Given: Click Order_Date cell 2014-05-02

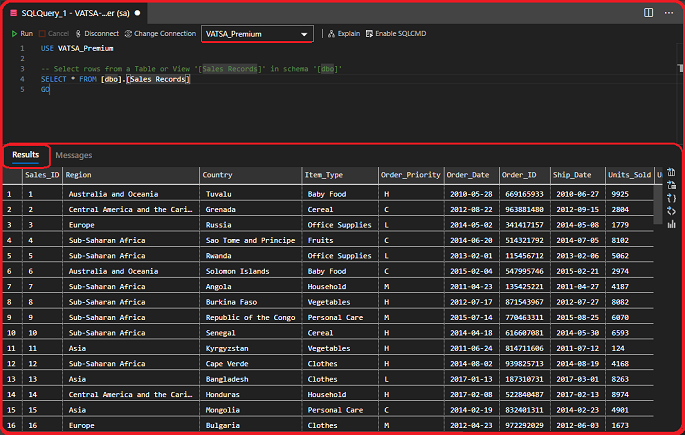Looking at the screenshot, I should tap(472, 225).
